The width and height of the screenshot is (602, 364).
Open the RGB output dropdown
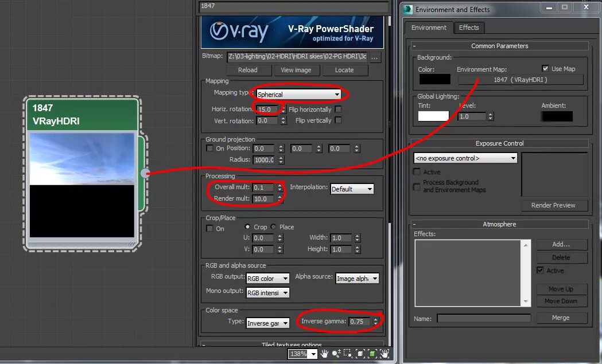pyautogui.click(x=267, y=279)
